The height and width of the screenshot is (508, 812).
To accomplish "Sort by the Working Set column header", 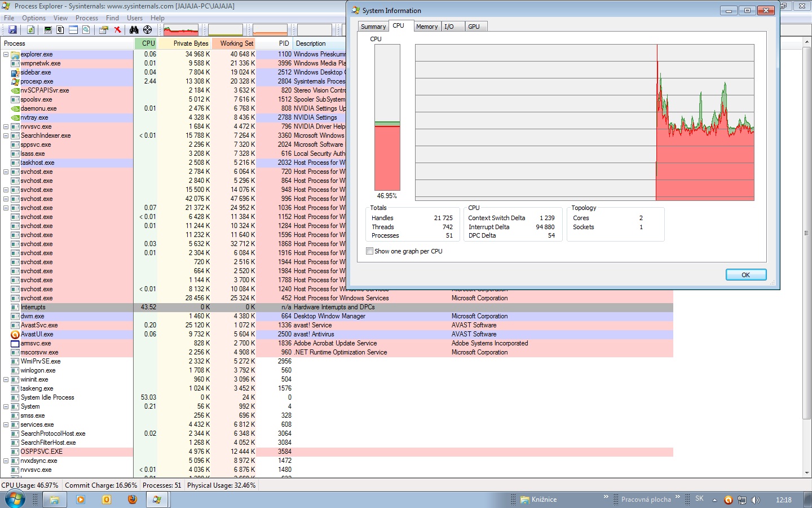I will pos(234,43).
